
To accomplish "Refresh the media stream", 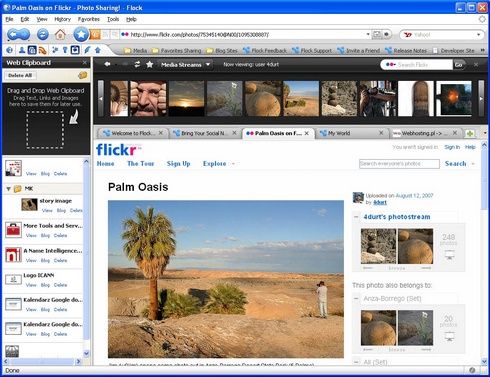I will (x=137, y=64).
